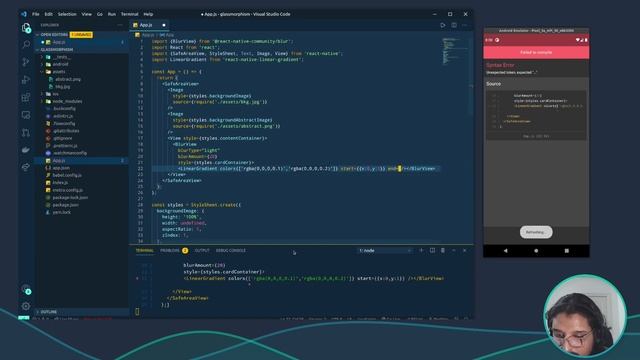Open the Extensions view
The width and height of the screenshot is (640, 360).
pos(26,97)
